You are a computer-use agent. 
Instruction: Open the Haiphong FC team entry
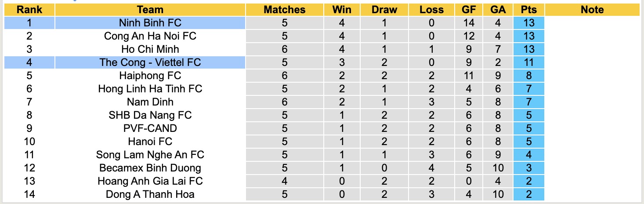[150, 76]
